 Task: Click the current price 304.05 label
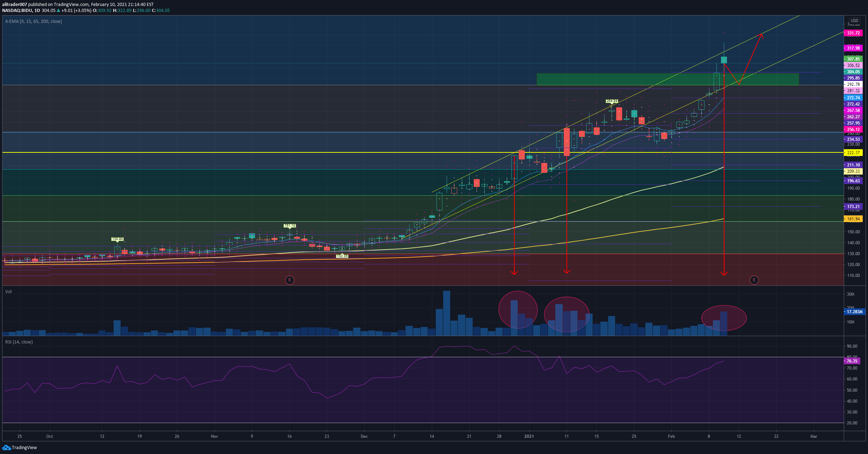(853, 72)
